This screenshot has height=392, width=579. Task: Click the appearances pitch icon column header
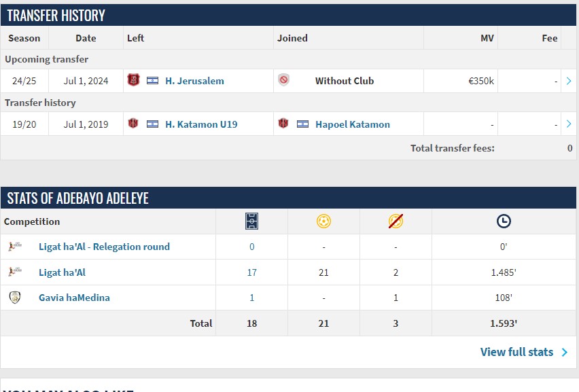click(x=251, y=221)
